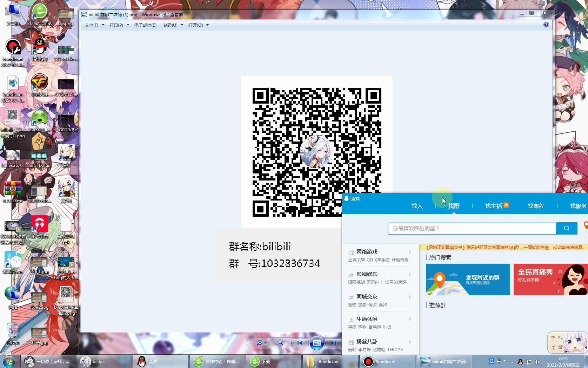Open the 打开(O) menu
This screenshot has width=588, height=368.
[198, 25]
